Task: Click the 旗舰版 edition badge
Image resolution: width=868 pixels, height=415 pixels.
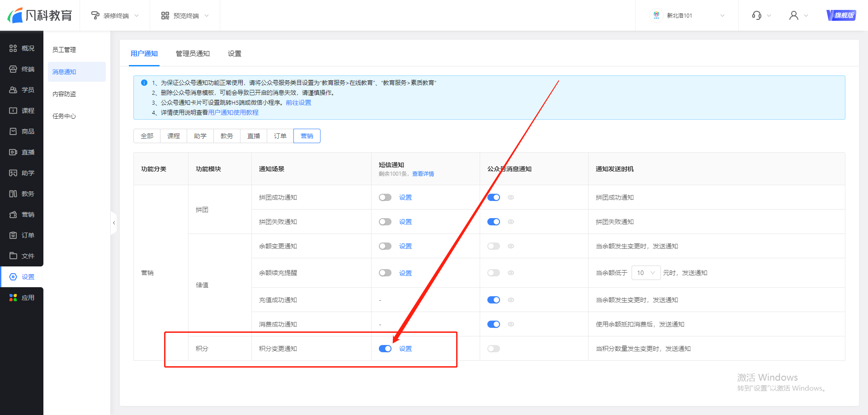Action: [x=841, y=15]
